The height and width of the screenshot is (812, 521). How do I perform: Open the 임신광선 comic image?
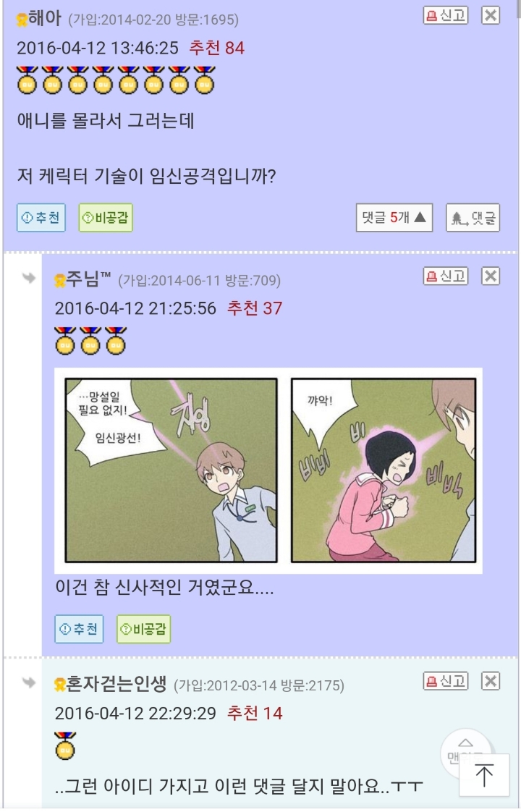tap(268, 470)
